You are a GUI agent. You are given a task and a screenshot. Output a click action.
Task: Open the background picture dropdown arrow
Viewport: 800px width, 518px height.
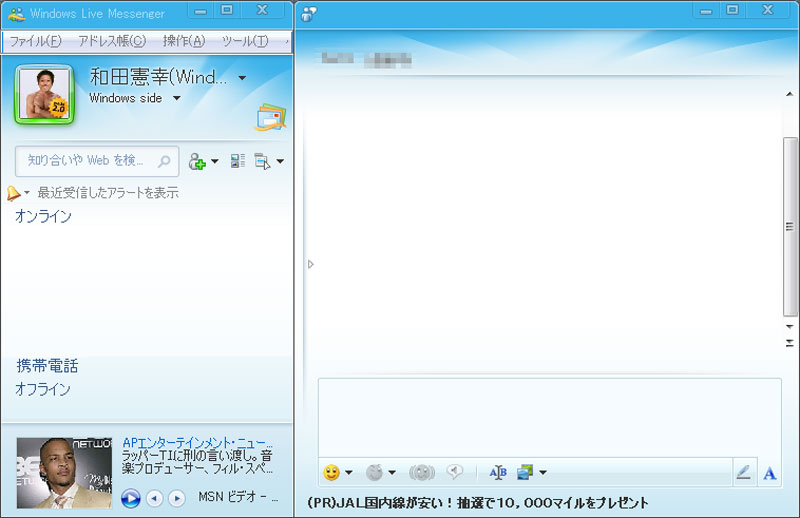543,473
